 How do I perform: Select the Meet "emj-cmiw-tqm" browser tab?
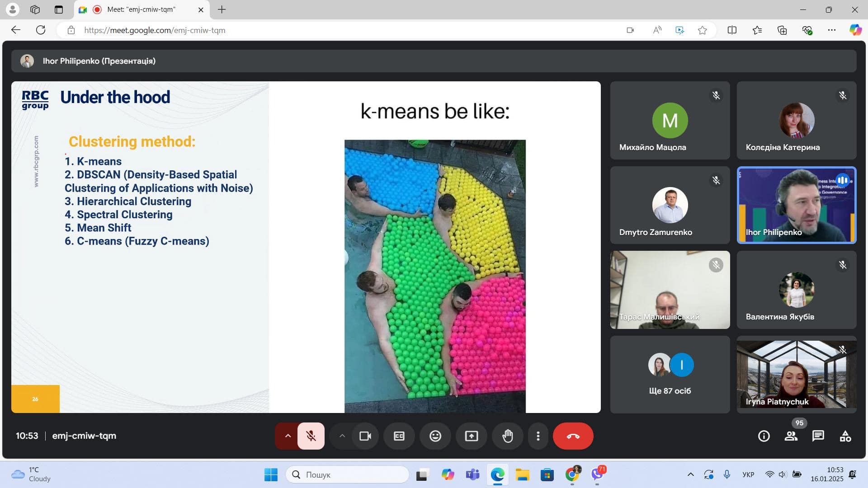point(141,9)
